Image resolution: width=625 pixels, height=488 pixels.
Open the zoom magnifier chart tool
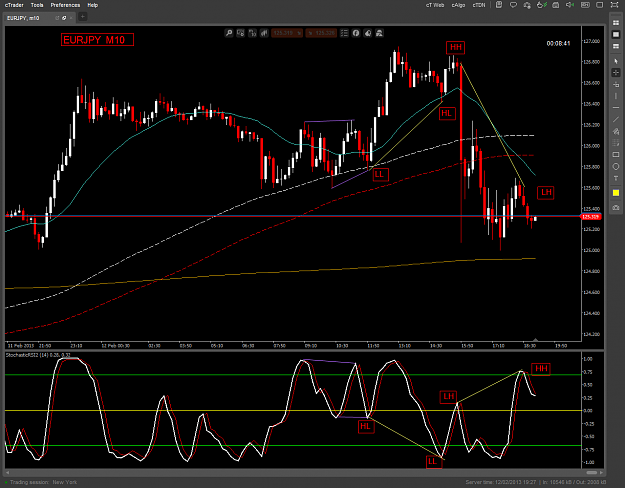click(x=229, y=33)
